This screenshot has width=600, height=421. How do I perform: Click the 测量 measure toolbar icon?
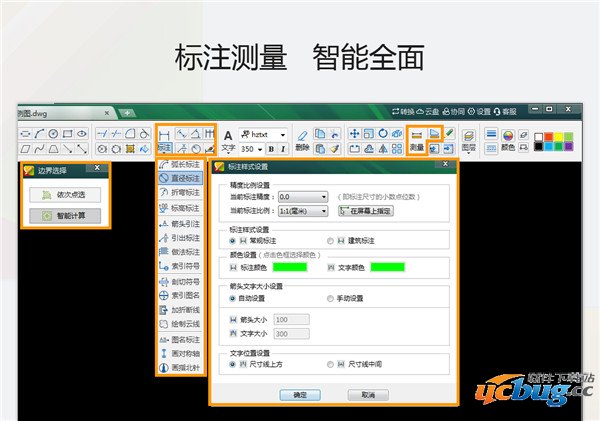[x=417, y=147]
